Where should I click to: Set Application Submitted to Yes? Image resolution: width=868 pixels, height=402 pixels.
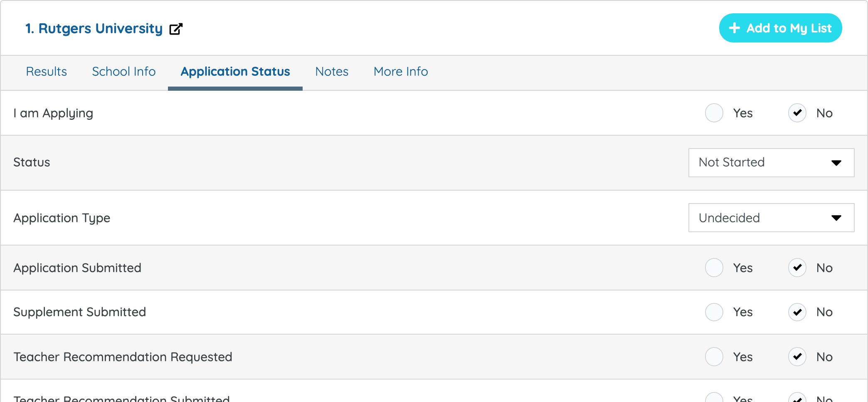click(714, 268)
